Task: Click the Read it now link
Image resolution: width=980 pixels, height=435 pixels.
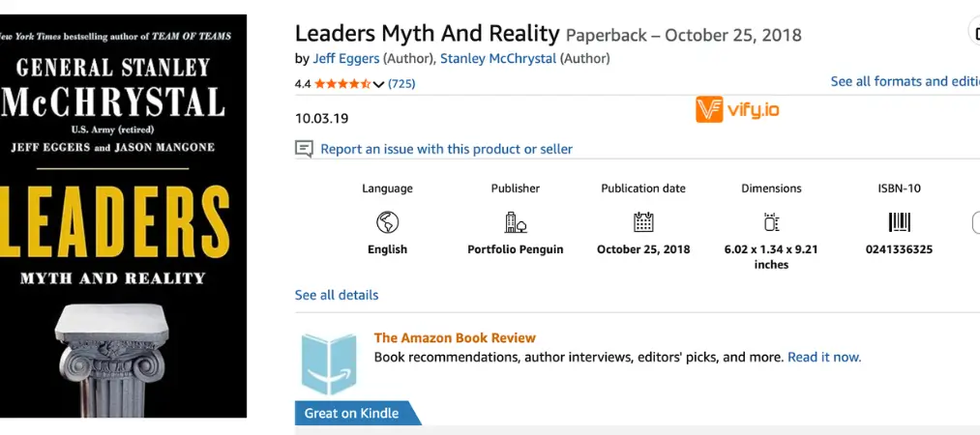Action: tap(824, 357)
